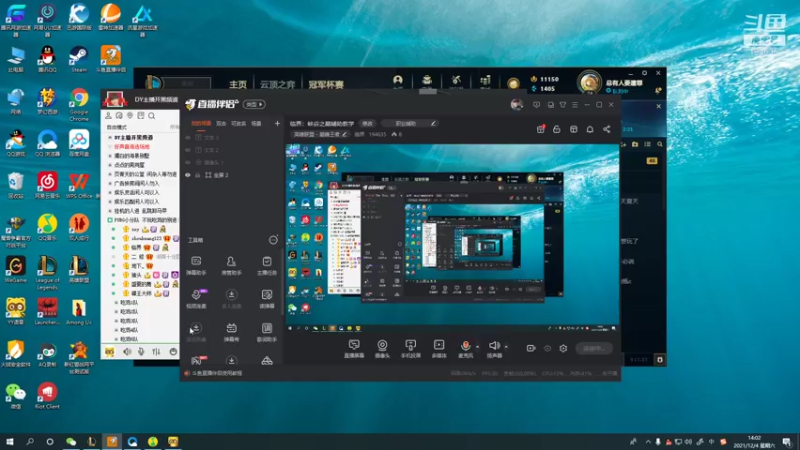Switch to the third scene tab

click(x=239, y=123)
